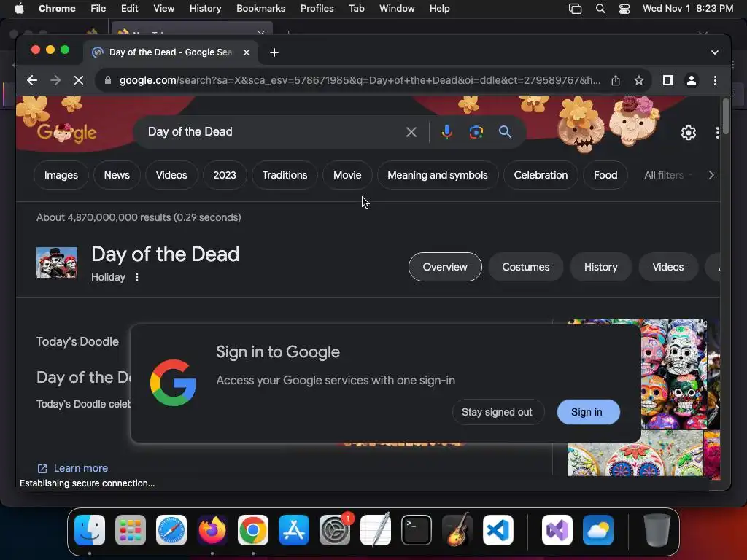Open the Costumes panel tab
747x560 pixels.
tap(525, 267)
